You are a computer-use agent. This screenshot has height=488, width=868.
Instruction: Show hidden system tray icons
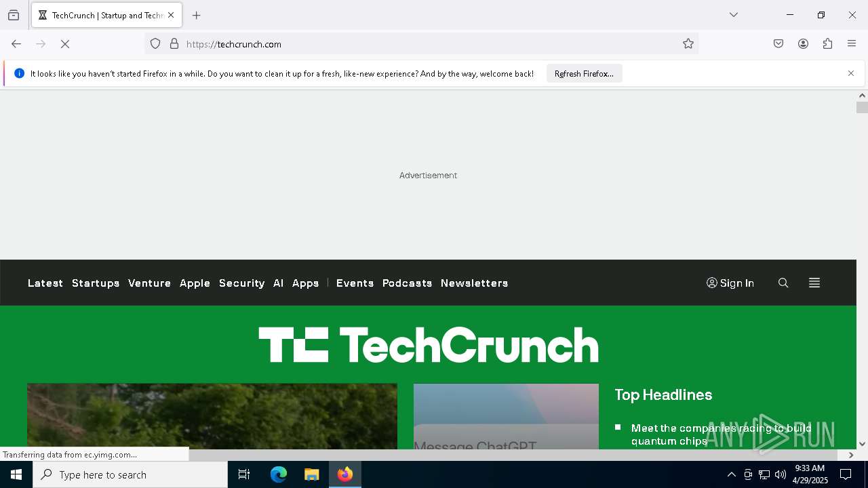tap(731, 475)
